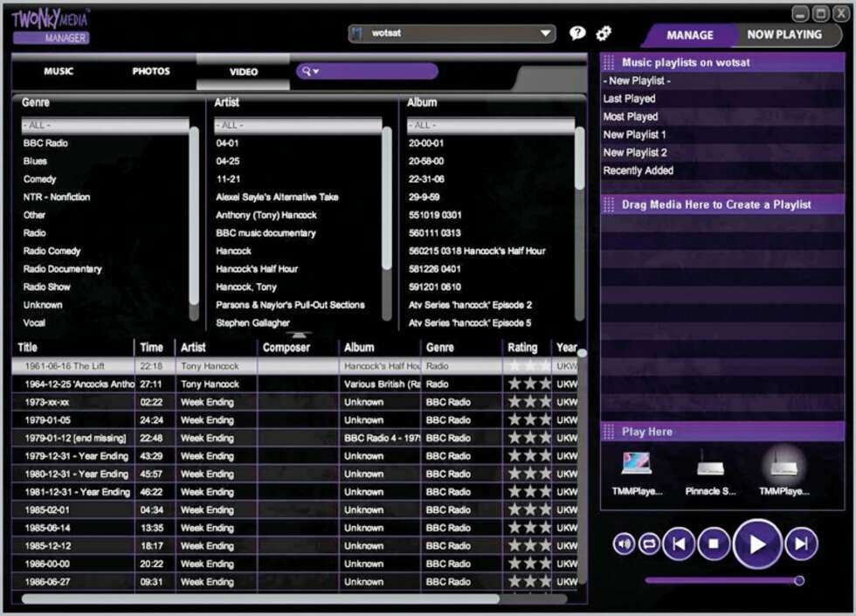Select artist Parsons & Naylor's Pull-Out Sections
856x616 pixels.
click(290, 305)
